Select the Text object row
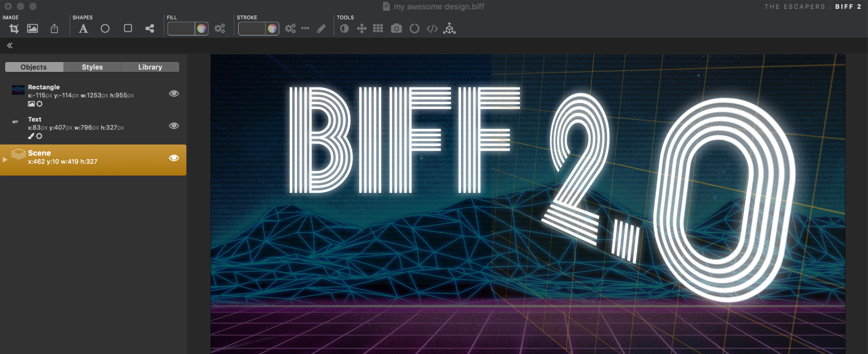This screenshot has height=354, width=868. [x=93, y=127]
